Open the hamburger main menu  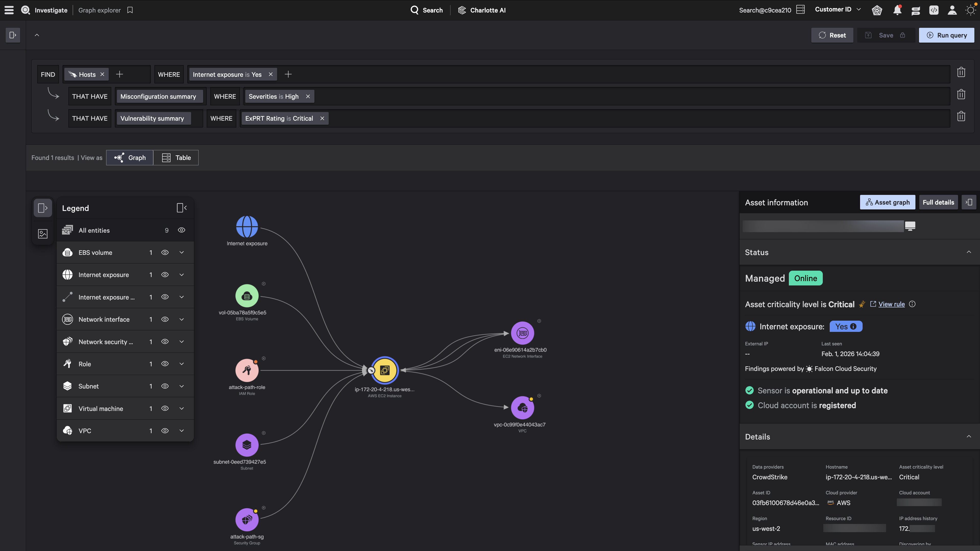[9, 10]
